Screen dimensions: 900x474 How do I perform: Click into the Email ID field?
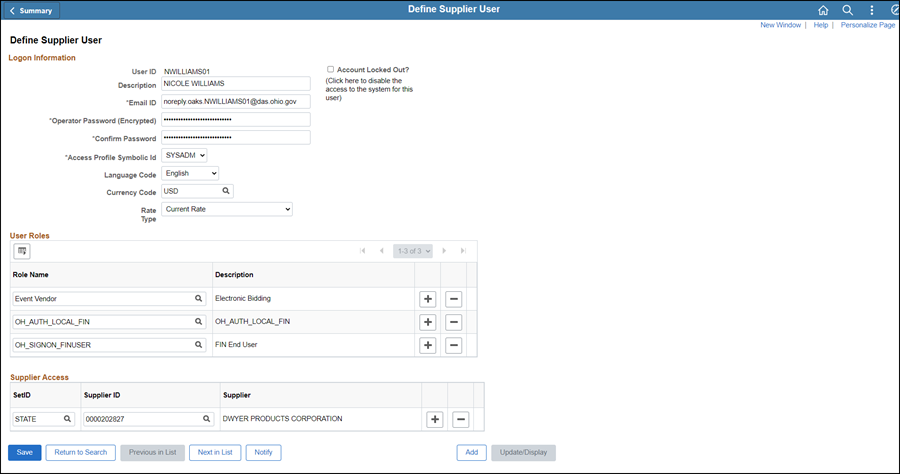pyautogui.click(x=236, y=102)
